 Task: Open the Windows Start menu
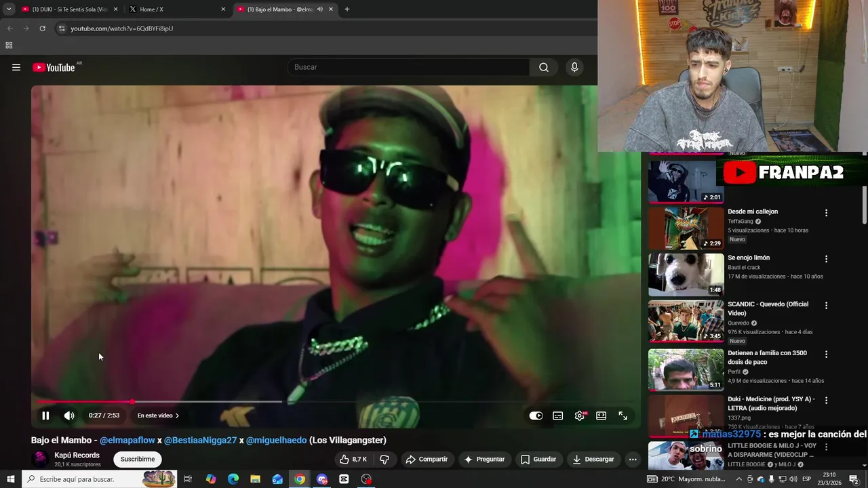tap(11, 479)
